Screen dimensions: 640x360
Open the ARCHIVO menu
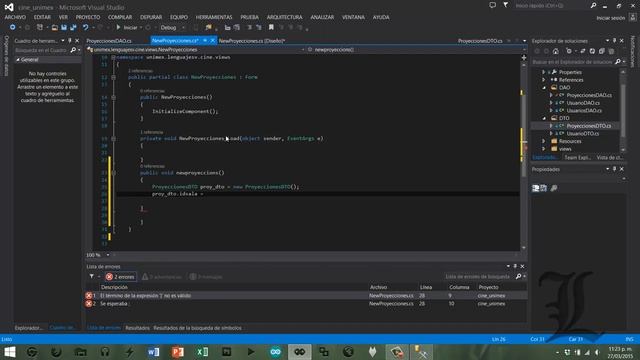(x=15, y=17)
